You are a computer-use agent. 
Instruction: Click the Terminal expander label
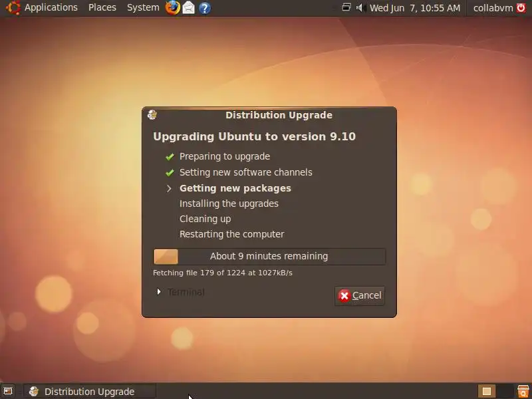(186, 292)
